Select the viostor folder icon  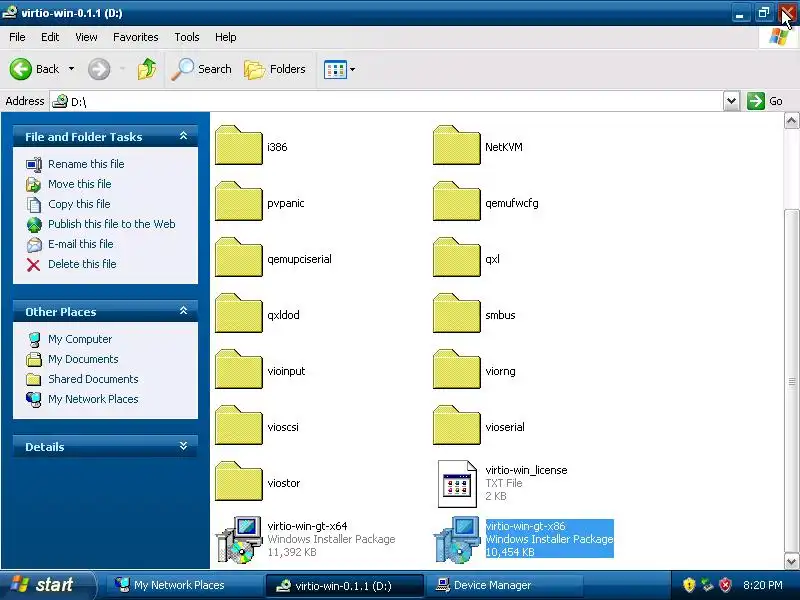[x=239, y=482]
